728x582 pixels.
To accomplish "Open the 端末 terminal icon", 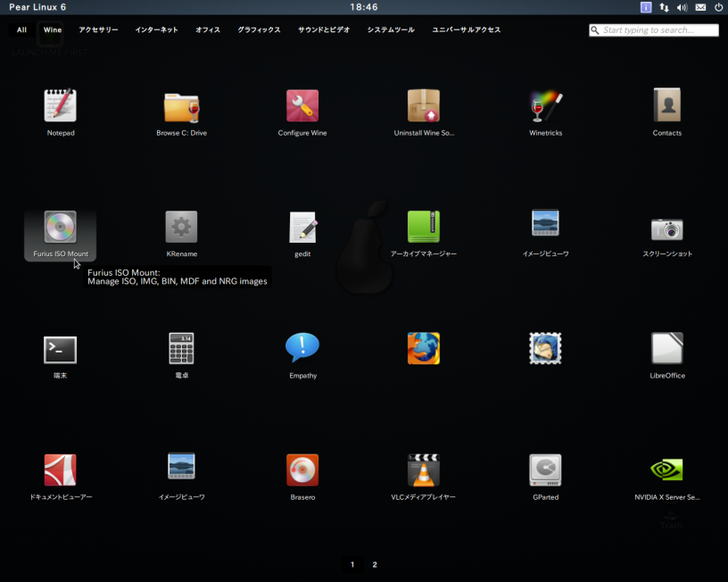I will pos(61,350).
